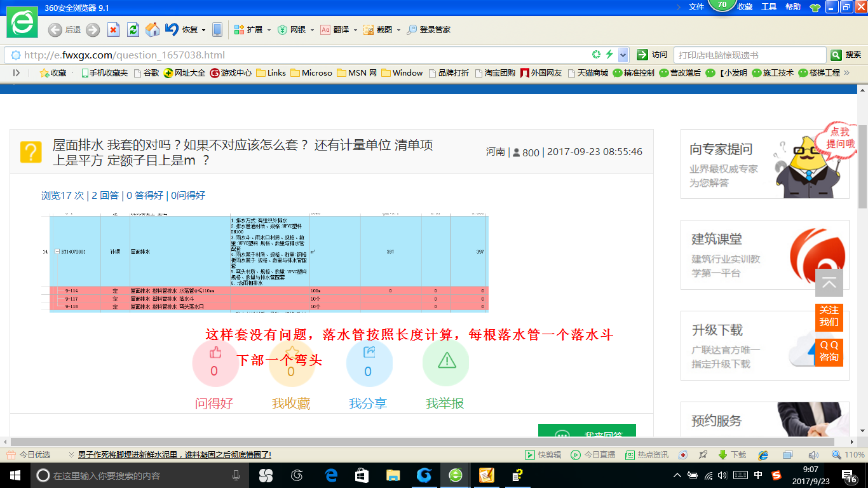The height and width of the screenshot is (488, 868).
Task: Expand the 今日优选 news ticker arrow
Action: 71,455
